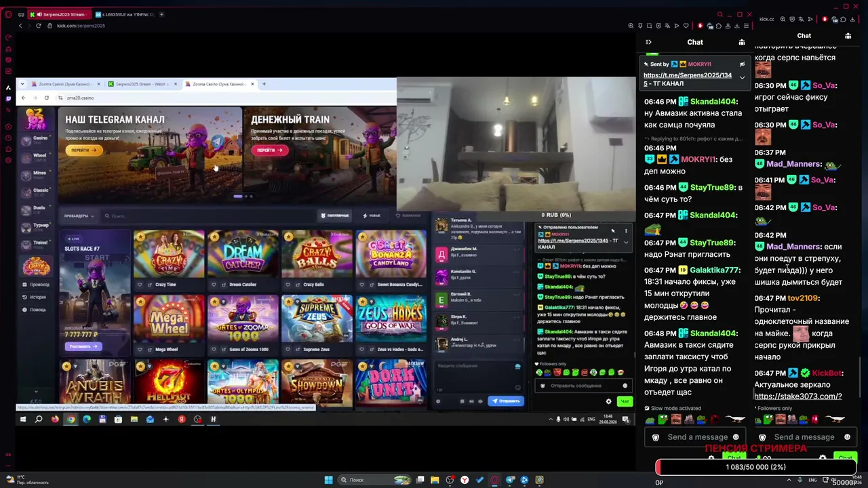Open Промокод in Zooma sidebar

36,285
